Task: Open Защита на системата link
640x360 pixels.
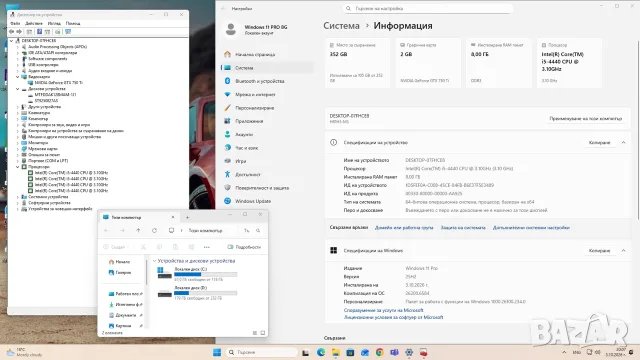Action: (x=463, y=228)
